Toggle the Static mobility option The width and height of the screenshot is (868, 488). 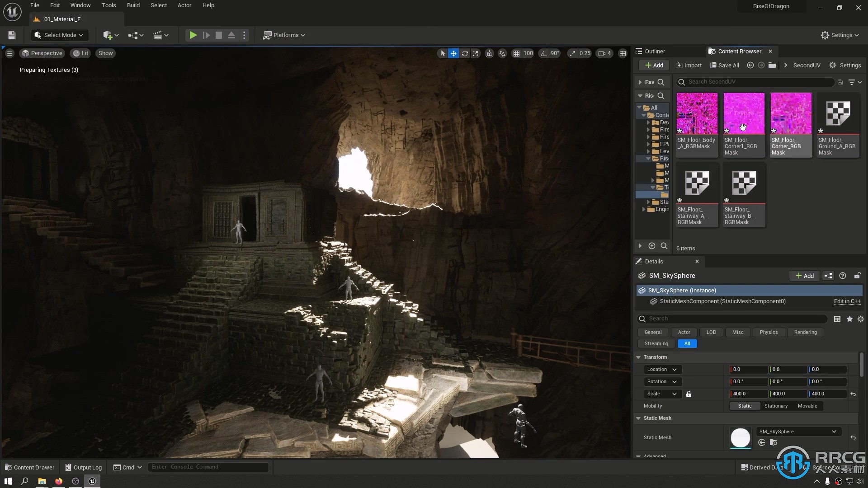point(745,406)
